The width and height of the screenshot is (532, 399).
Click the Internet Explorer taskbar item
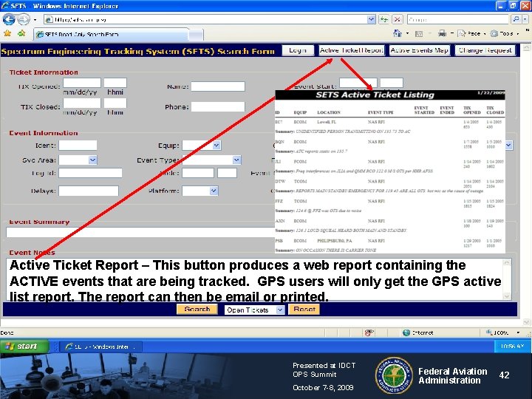point(101,347)
